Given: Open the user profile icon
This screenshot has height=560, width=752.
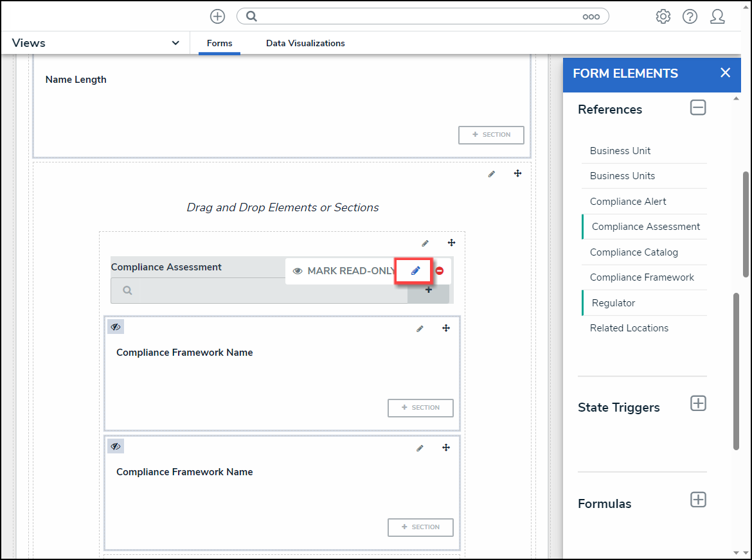Looking at the screenshot, I should coord(717,17).
